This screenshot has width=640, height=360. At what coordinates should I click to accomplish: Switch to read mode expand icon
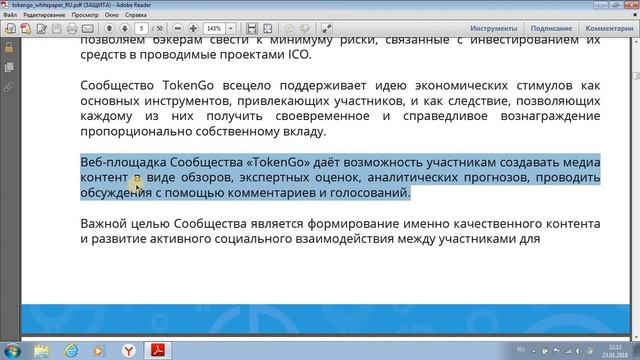327,28
